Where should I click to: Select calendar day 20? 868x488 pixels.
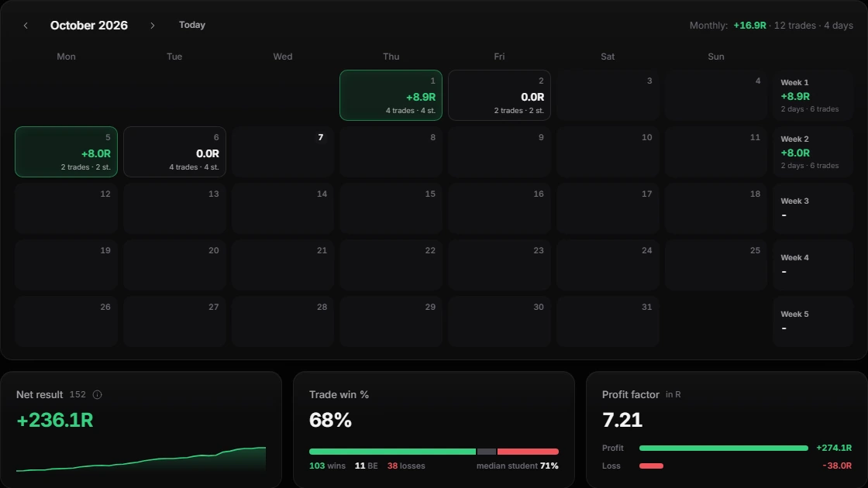[x=174, y=264]
